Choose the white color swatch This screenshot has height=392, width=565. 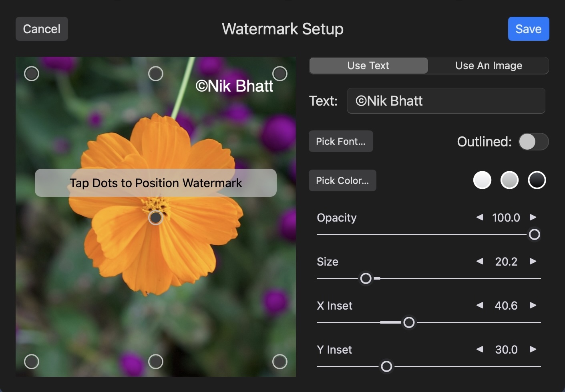pos(482,180)
